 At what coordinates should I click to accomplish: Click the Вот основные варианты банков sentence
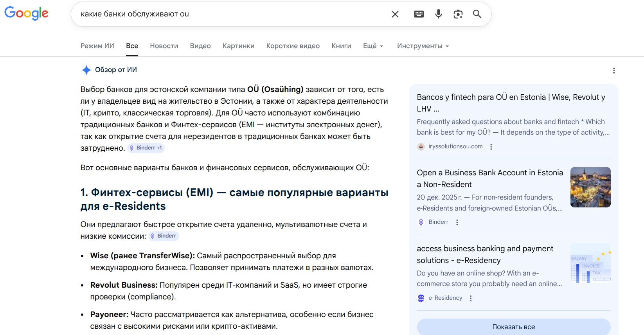tap(225, 167)
